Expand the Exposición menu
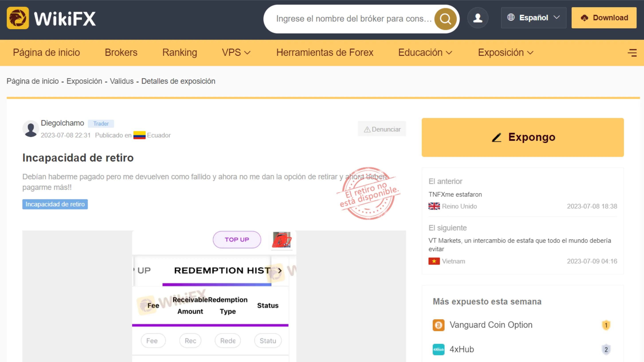Screen dimensions: 644x362 click(506, 53)
